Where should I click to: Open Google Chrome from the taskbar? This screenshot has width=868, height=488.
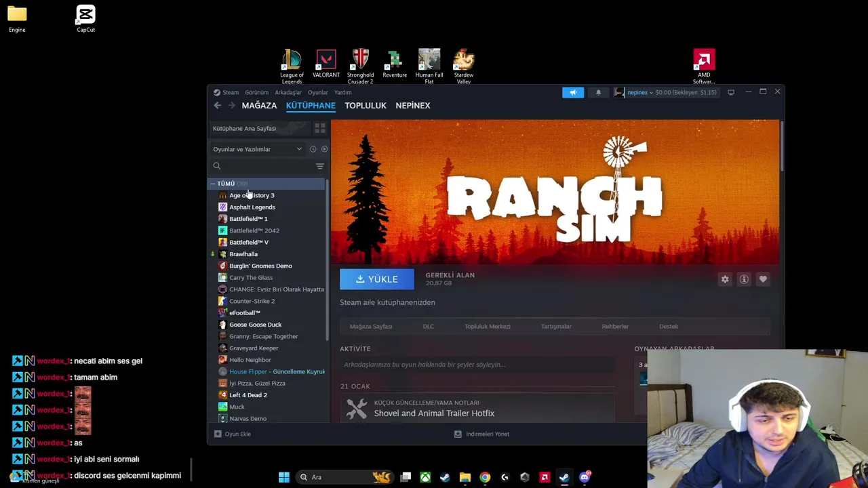tap(485, 477)
